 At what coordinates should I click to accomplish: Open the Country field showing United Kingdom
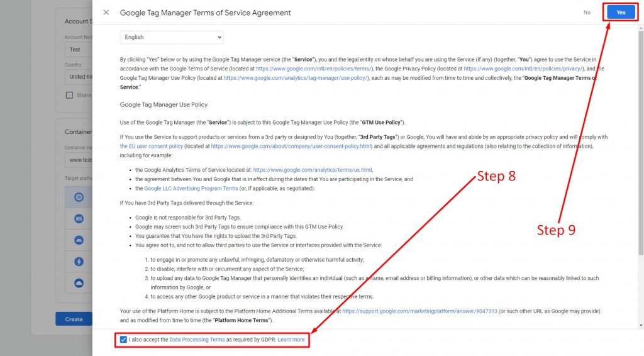79,77
